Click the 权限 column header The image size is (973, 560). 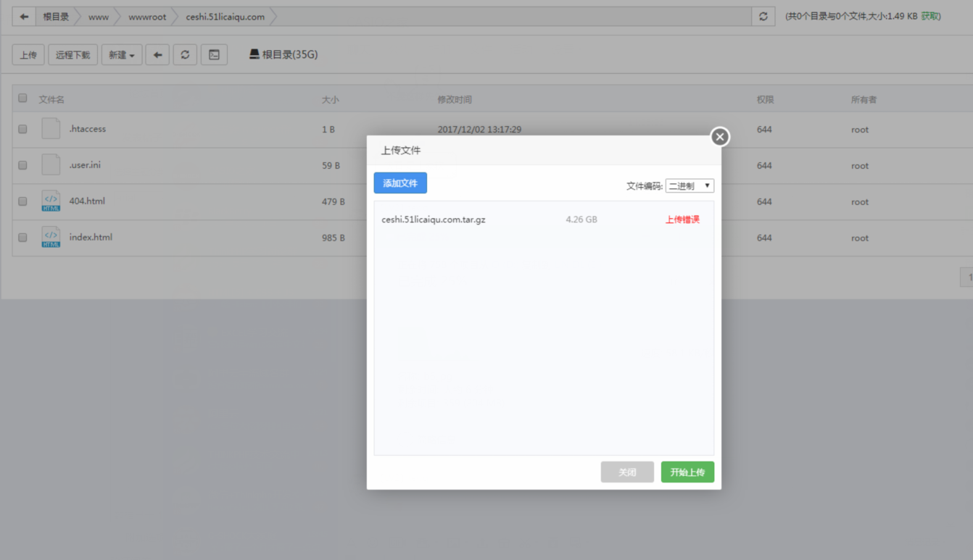click(766, 99)
